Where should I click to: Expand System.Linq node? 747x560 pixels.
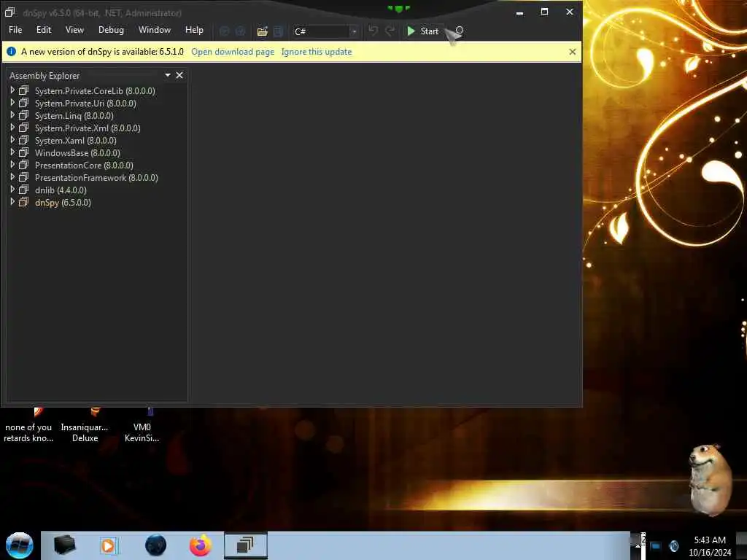(x=12, y=114)
